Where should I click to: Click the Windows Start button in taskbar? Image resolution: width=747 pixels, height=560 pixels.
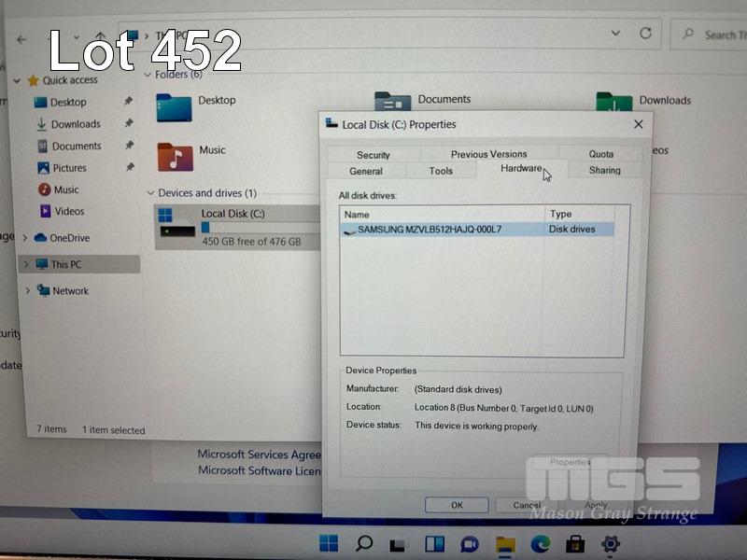coord(329,544)
